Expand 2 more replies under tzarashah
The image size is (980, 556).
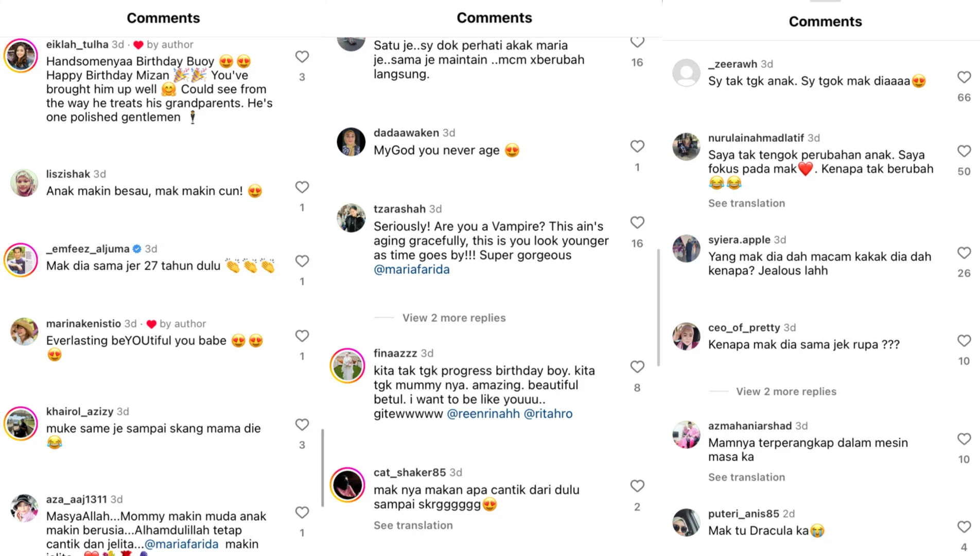tap(453, 318)
